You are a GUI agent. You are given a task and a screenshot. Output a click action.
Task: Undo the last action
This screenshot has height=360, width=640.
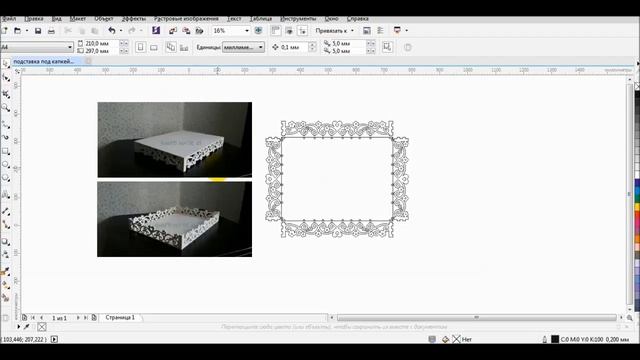click(111, 31)
